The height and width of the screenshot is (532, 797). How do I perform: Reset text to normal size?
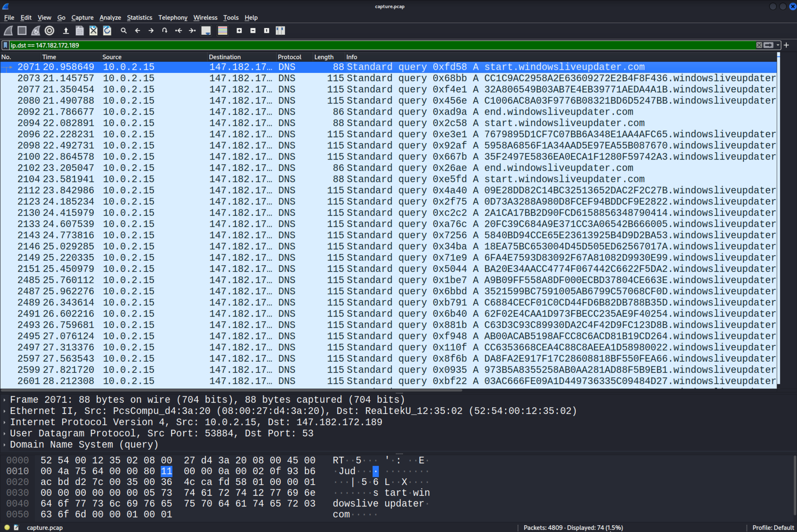267,31
